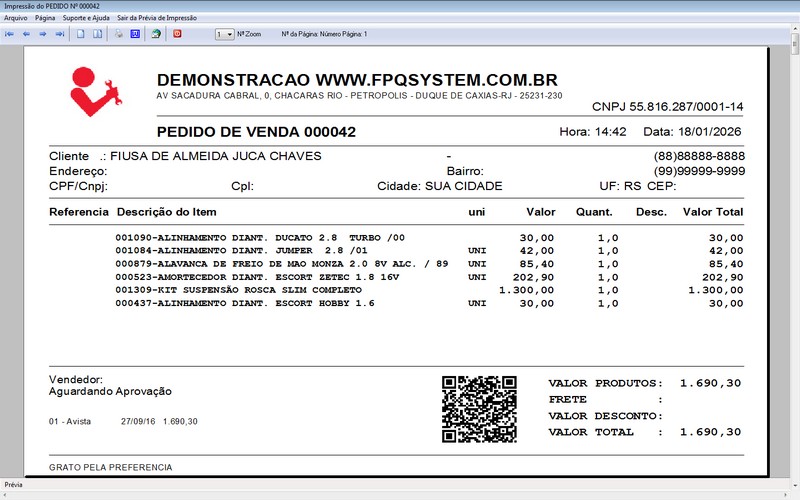Click the Data: 18/01/2026 text
This screenshot has height=500, width=800.
pyautogui.click(x=692, y=132)
